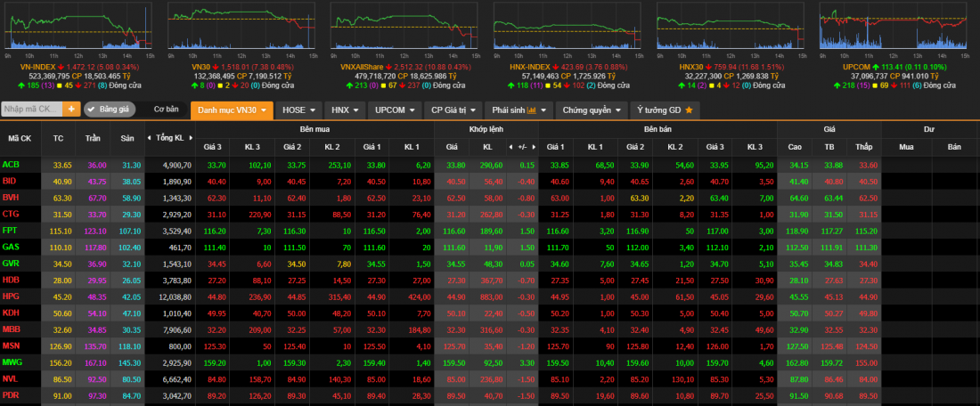Click the HPG stock ticker
The height and width of the screenshot is (406, 980).
[12, 296]
